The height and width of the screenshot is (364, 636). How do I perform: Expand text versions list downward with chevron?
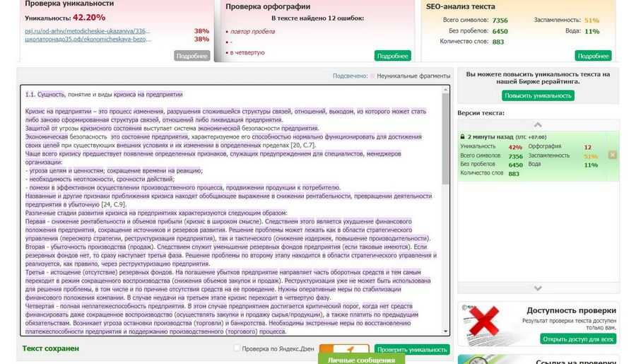point(538,288)
